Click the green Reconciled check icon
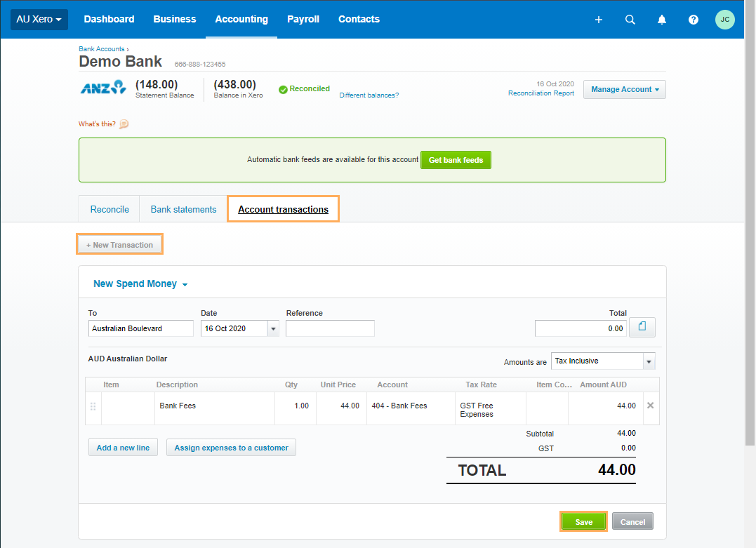Screen dimensions: 756x548 pos(283,89)
